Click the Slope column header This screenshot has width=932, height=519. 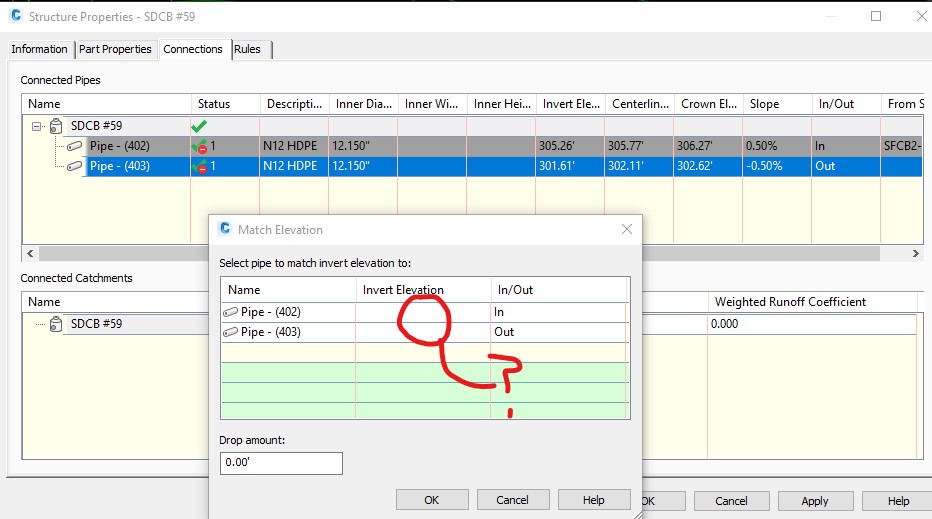click(777, 104)
